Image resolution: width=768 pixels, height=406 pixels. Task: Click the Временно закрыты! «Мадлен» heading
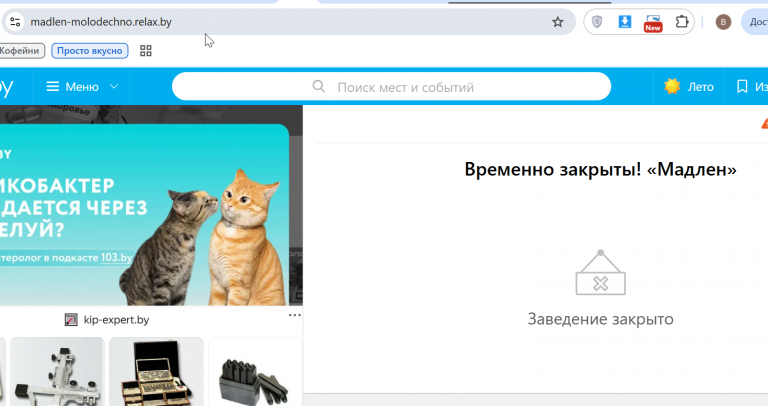[x=600, y=169]
